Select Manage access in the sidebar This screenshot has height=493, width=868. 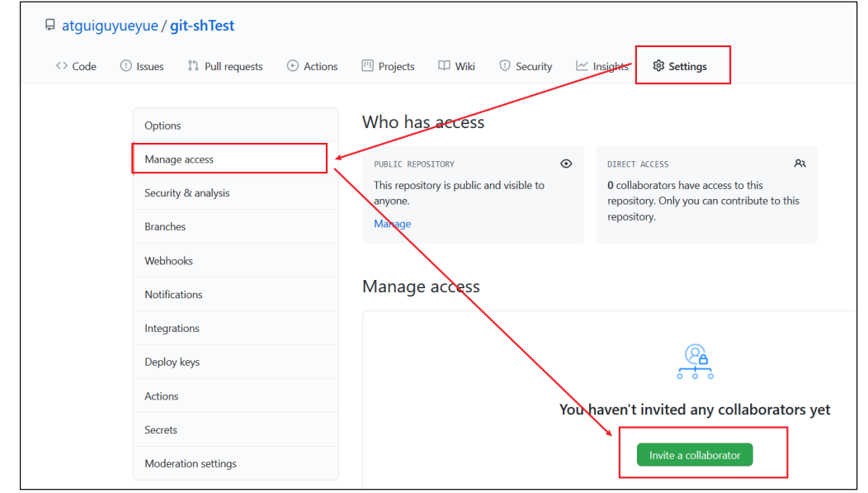tap(236, 159)
